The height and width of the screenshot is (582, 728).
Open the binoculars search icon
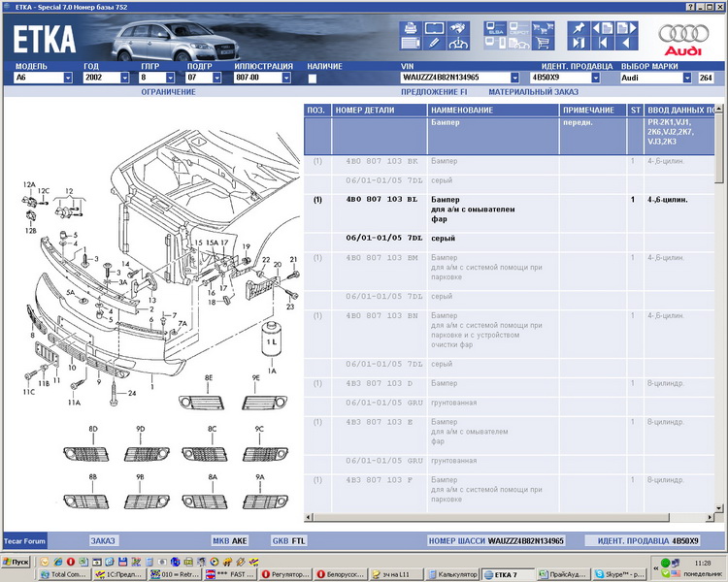pos(458,28)
